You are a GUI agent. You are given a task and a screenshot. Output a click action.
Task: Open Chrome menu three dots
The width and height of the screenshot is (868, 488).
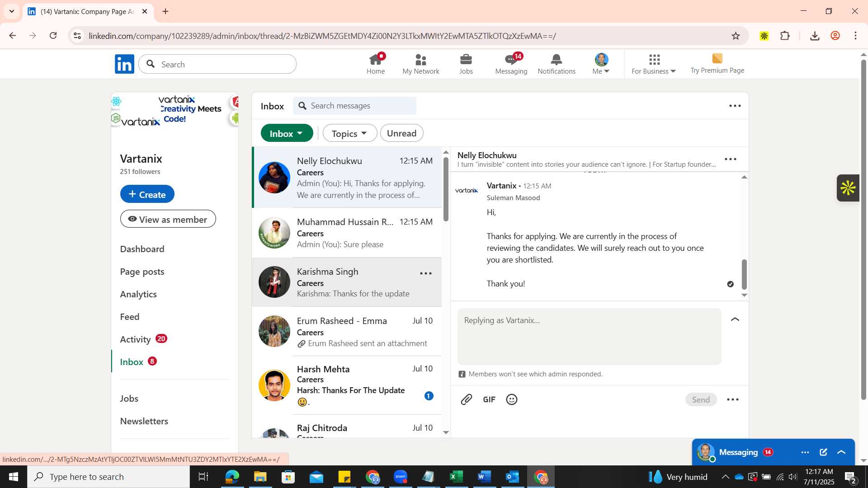click(x=855, y=36)
